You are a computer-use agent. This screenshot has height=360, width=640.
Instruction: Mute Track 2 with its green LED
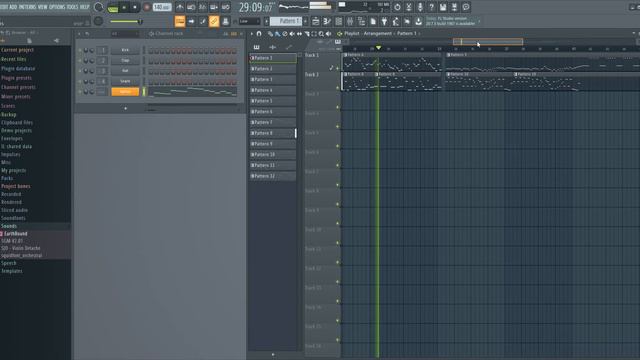[x=338, y=88]
